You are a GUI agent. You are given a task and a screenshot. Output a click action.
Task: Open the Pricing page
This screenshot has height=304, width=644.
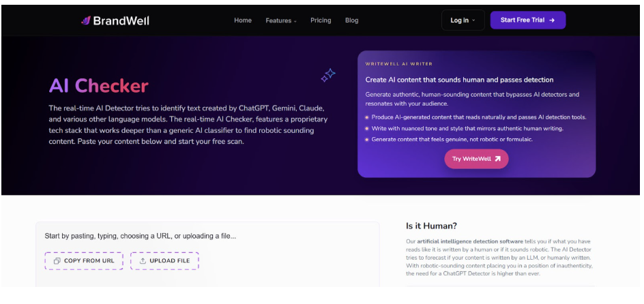321,20
